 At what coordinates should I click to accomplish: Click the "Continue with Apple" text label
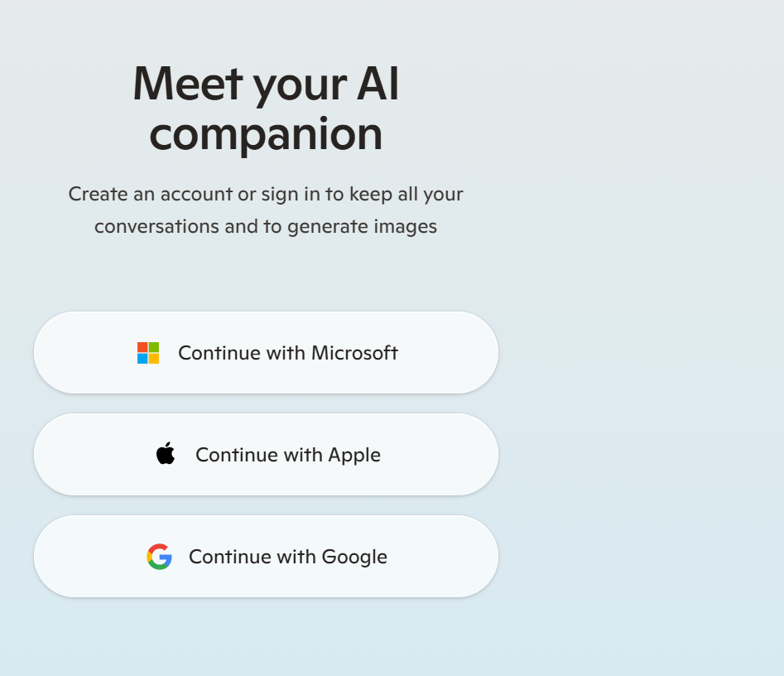[288, 455]
